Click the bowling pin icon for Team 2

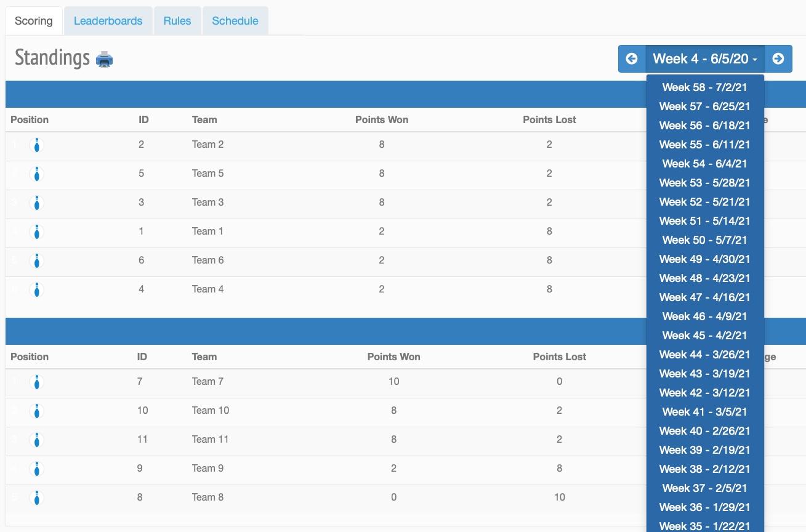pos(37,145)
